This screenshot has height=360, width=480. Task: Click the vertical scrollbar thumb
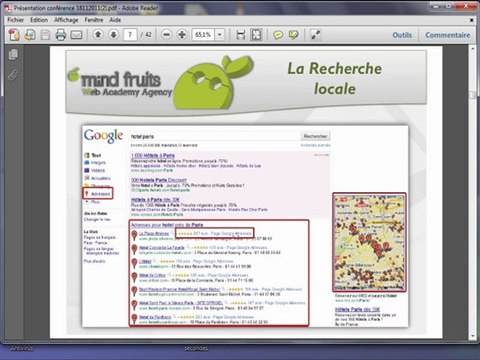click(x=472, y=95)
